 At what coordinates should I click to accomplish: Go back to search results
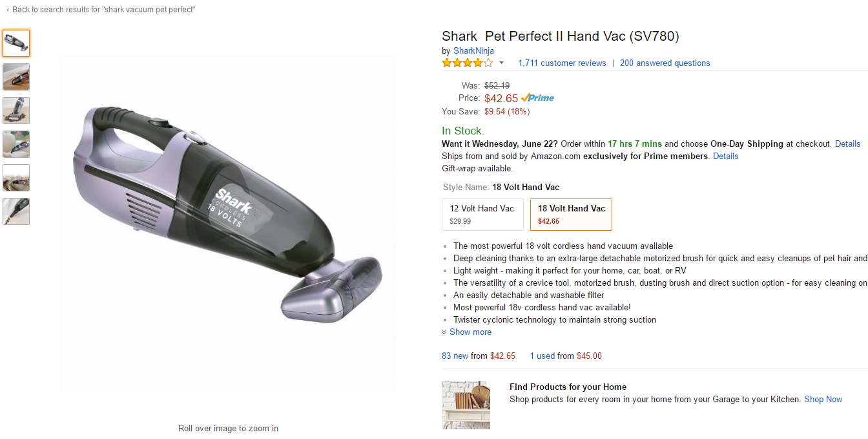point(103,10)
